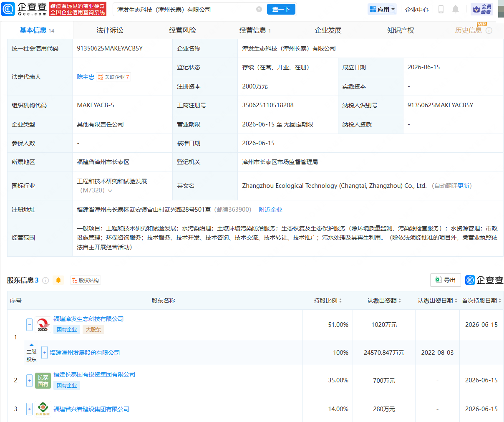504x422 pixels.
Task: Click 福建漳发生态科技有限公司 company logo
Action: coord(43,325)
